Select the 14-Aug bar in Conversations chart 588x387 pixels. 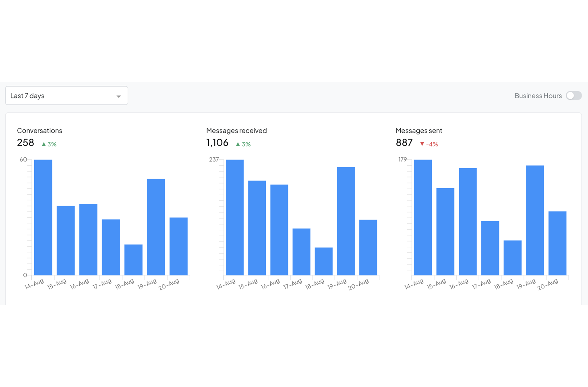[x=43, y=217]
